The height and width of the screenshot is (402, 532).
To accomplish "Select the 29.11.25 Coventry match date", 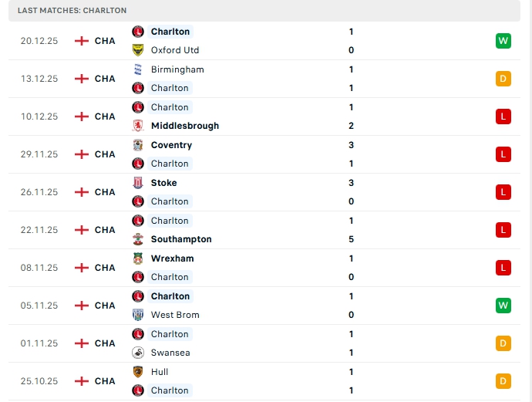I will (39, 154).
